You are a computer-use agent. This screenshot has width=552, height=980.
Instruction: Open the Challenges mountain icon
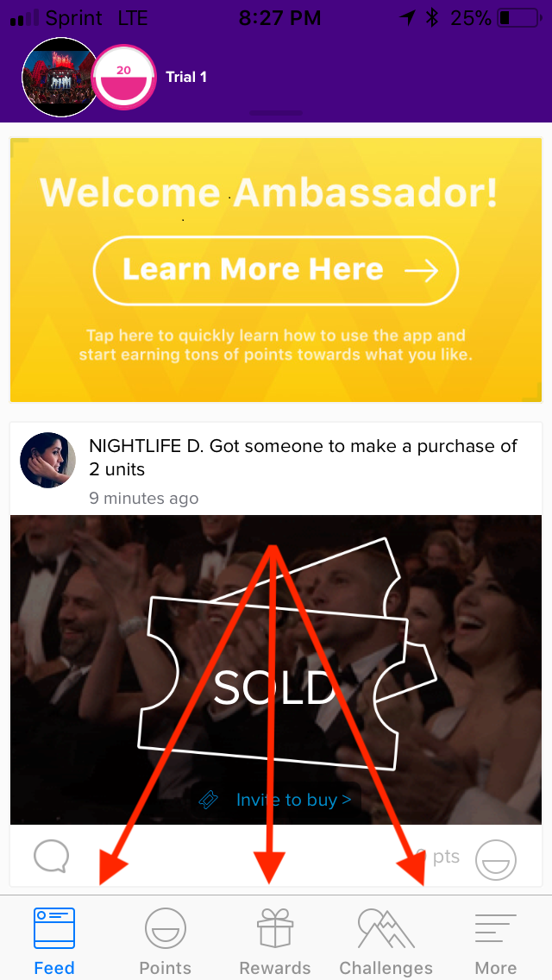tap(386, 928)
